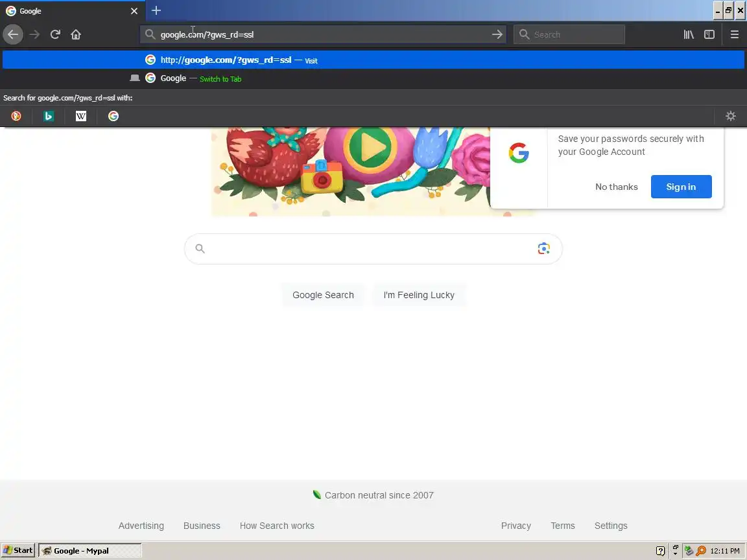Click the Google search input box
The width and height of the screenshot is (747, 560).
(373, 249)
